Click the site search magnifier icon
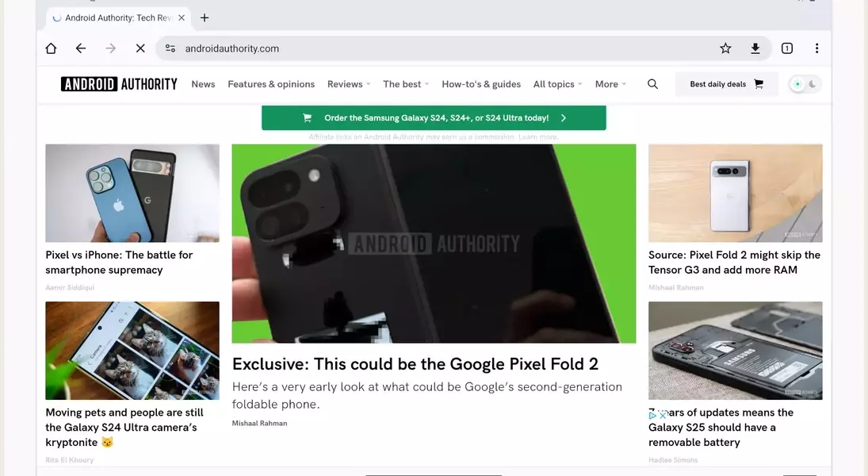 click(652, 84)
